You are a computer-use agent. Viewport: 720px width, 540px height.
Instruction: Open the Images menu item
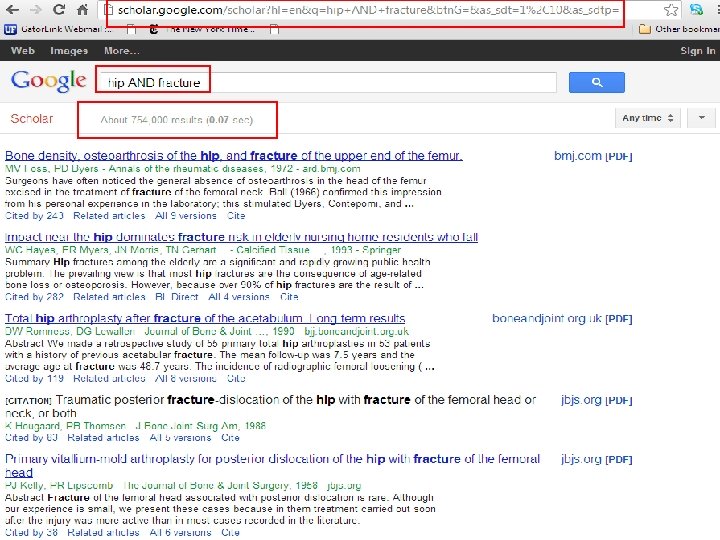69,51
